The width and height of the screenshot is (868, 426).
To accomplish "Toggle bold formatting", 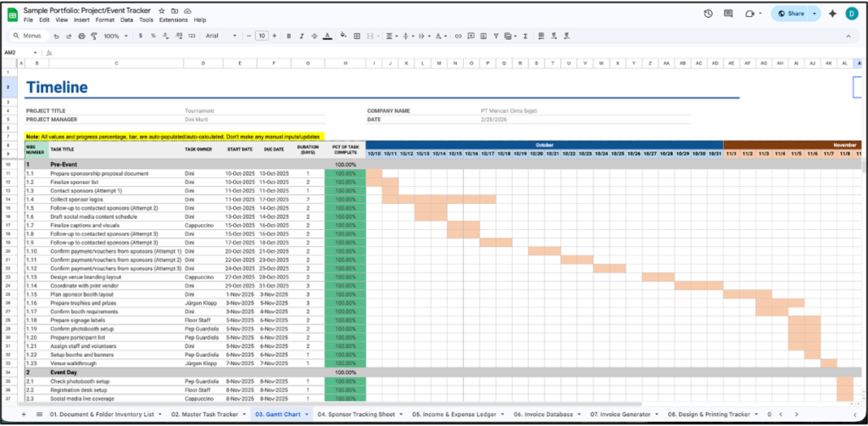I will 289,36.
